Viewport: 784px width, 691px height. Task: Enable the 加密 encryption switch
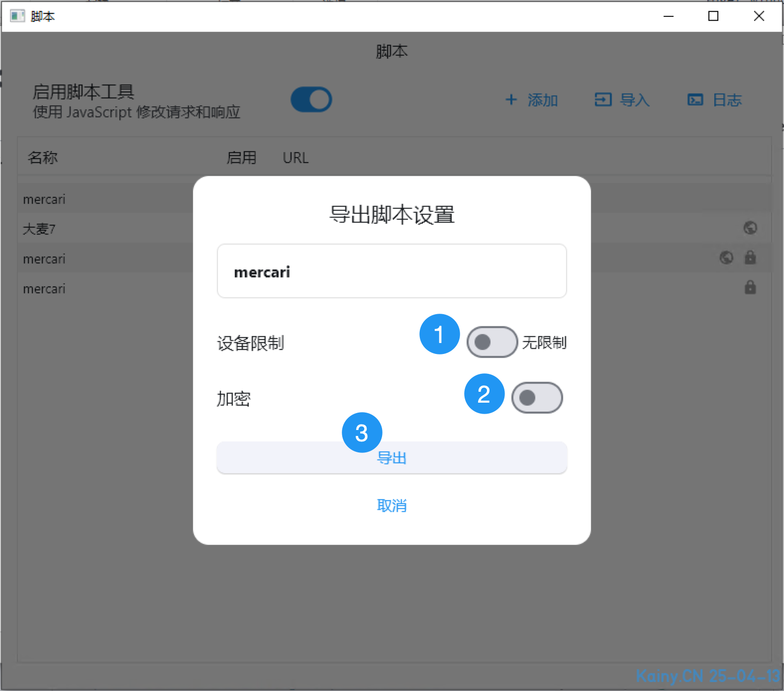coord(537,398)
